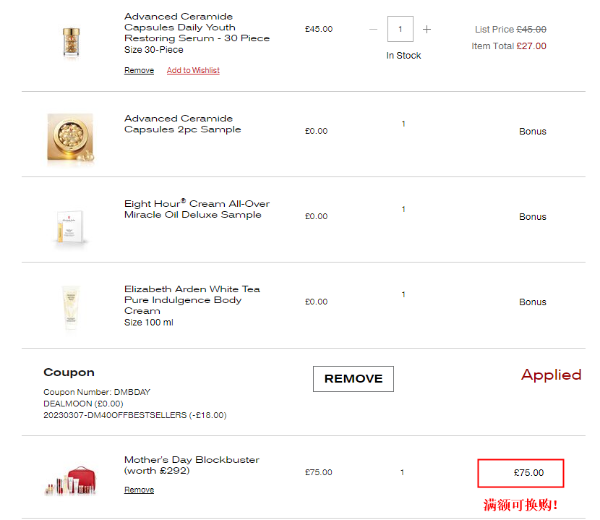Image resolution: width=600 pixels, height=520 pixels.
Task: View White Tea Body Cream image
Action: tap(69, 307)
